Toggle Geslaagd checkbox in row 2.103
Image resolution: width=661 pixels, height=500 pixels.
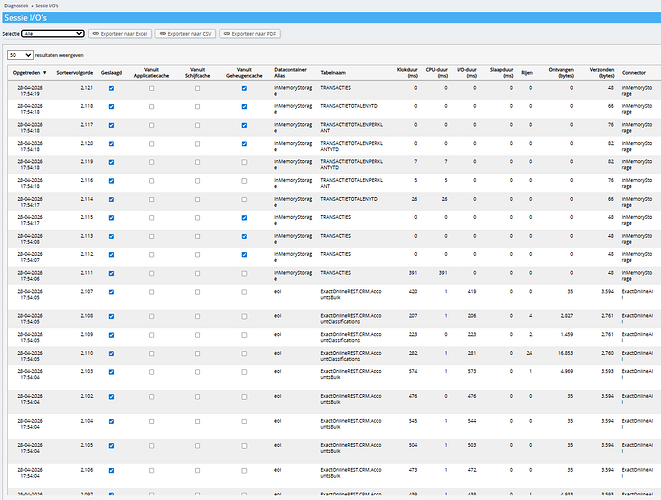pyautogui.click(x=111, y=372)
